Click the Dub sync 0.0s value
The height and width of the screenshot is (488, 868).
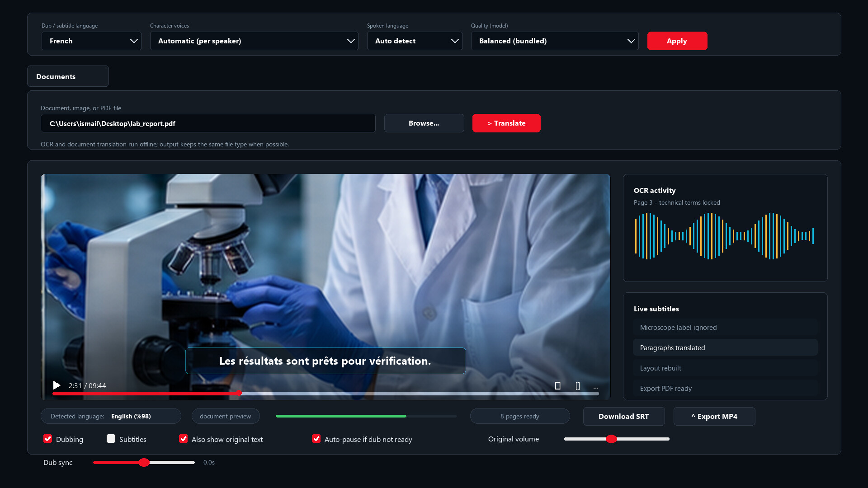pyautogui.click(x=209, y=463)
